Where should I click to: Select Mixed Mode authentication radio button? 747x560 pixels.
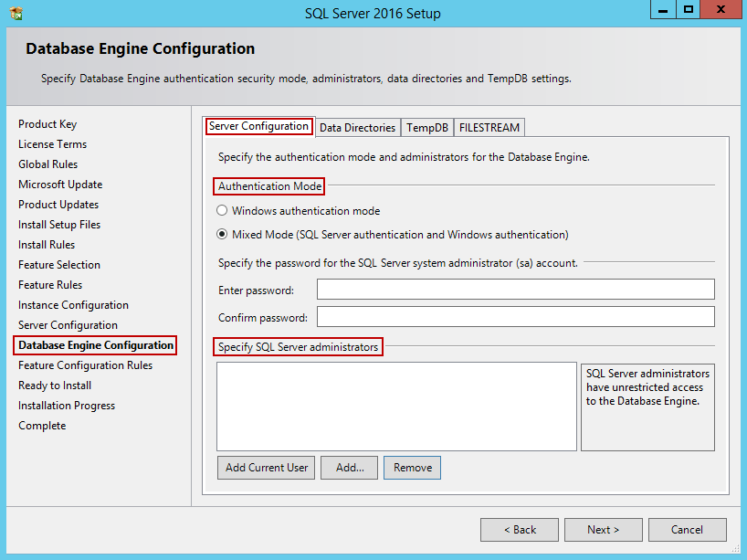click(222, 235)
